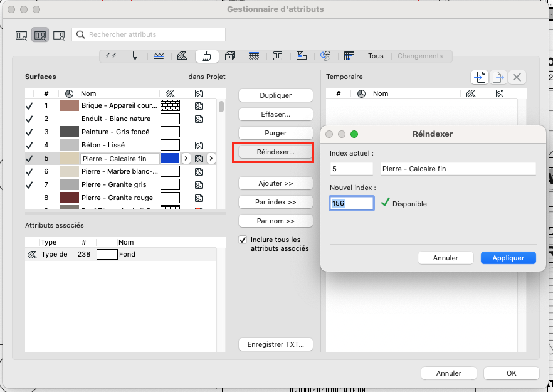553x392 pixels.
Task: Open hatch dropdown arrow next to blue swatch
Action: point(186,159)
